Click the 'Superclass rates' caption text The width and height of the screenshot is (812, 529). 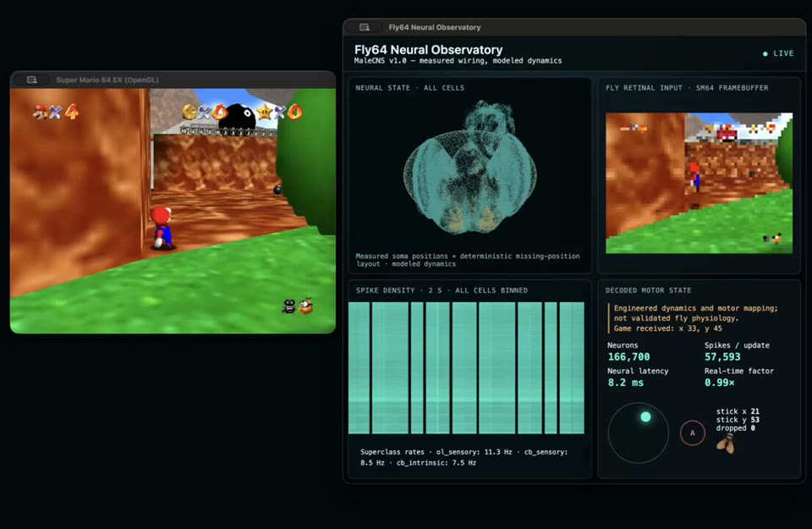coord(464,457)
